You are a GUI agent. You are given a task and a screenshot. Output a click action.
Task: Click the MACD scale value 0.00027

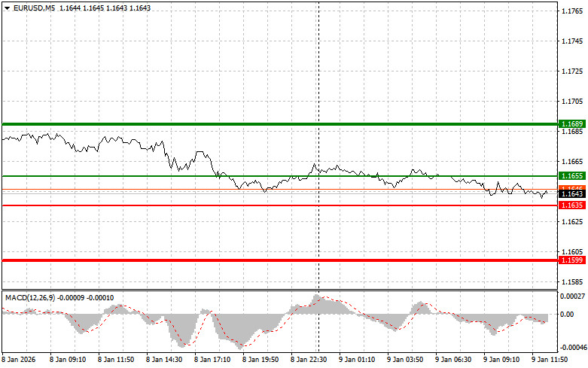tap(572, 297)
